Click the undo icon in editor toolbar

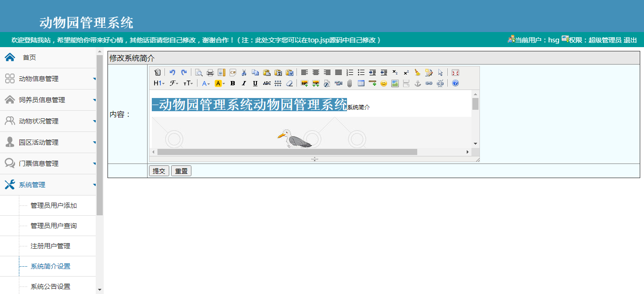coord(173,73)
